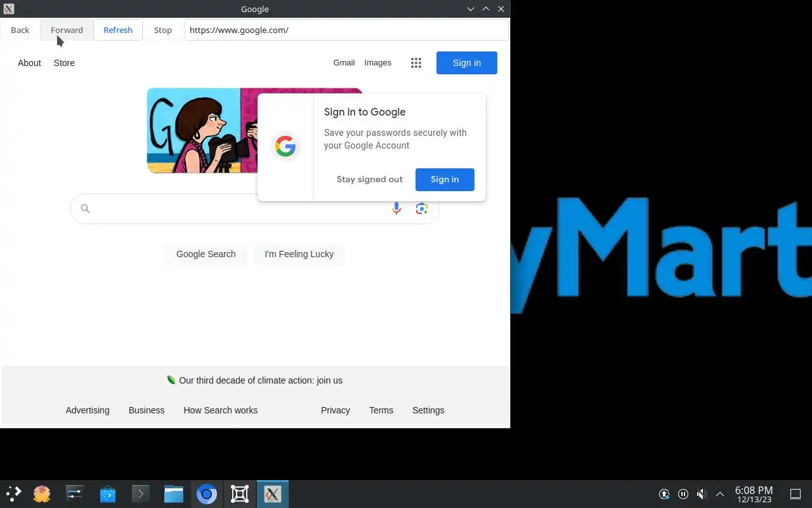The width and height of the screenshot is (812, 508).
Task: Open the X window menu icon in titlebar
Action: tap(8, 9)
